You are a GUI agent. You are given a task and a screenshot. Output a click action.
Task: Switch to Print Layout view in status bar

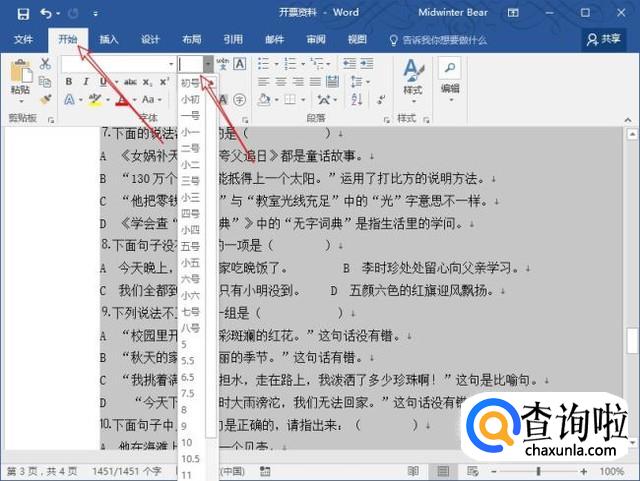pos(440,471)
